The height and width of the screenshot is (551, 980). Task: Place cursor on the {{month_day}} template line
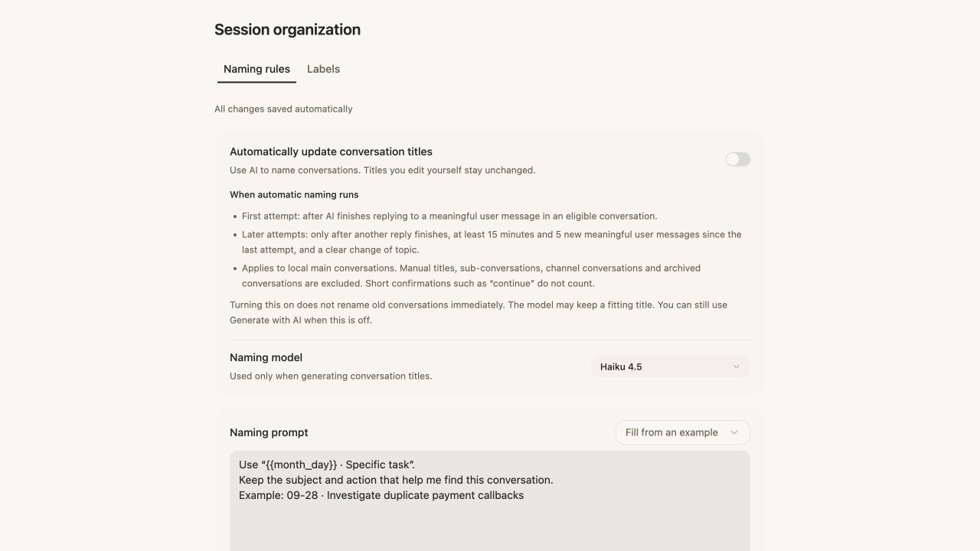click(x=327, y=465)
